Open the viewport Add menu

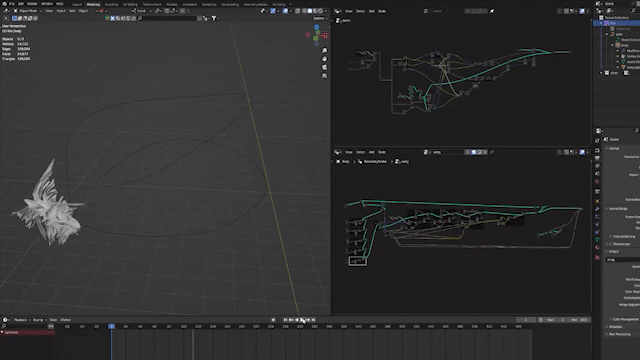72,11
